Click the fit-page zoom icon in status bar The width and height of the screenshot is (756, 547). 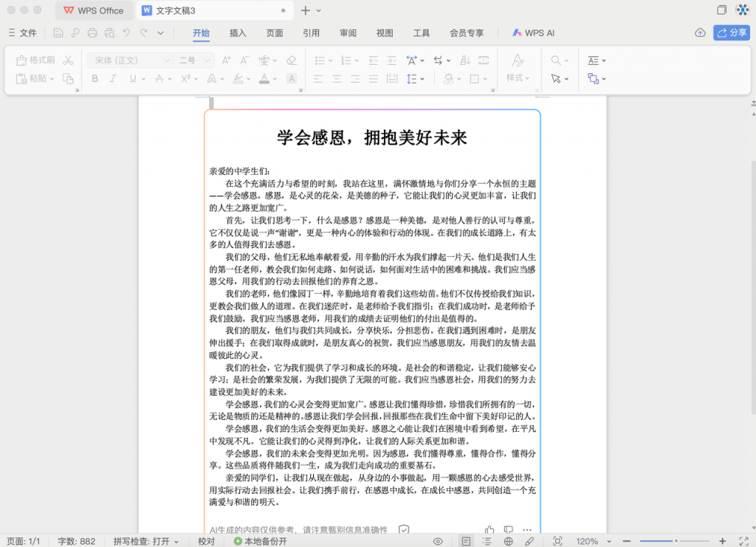pos(557,541)
